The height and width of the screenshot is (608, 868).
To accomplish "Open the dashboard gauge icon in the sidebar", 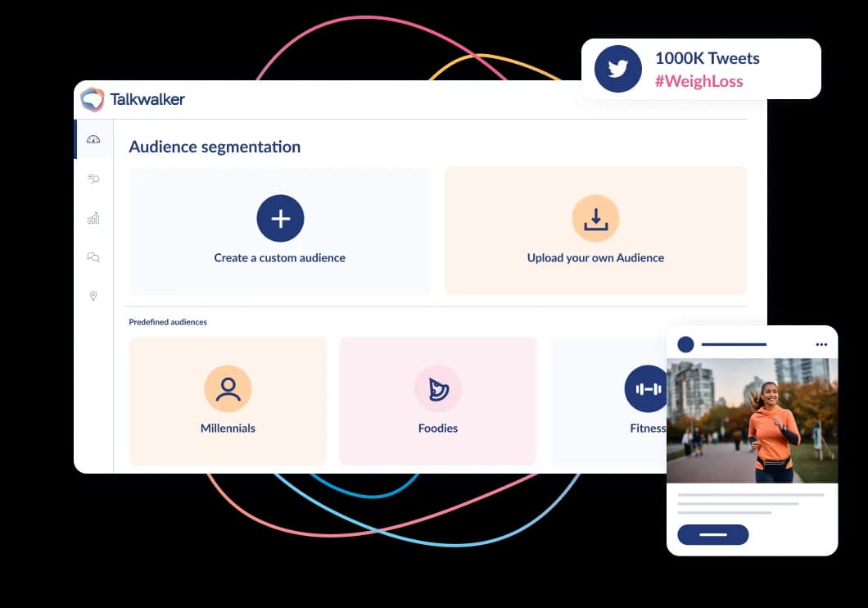I will pos(93,139).
